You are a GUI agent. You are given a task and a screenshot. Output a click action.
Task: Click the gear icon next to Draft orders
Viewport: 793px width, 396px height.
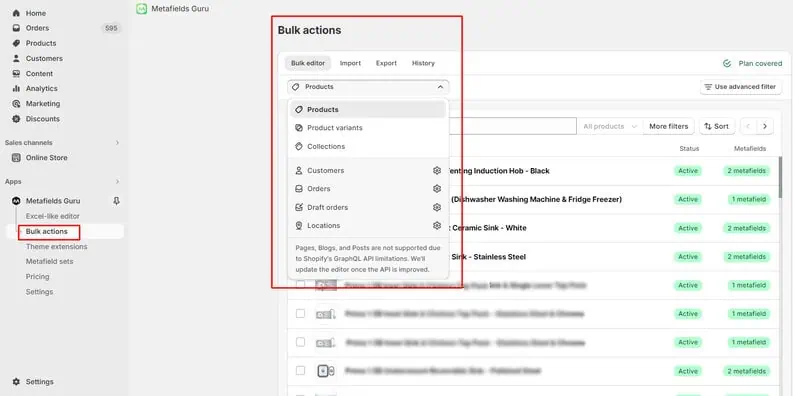[437, 207]
